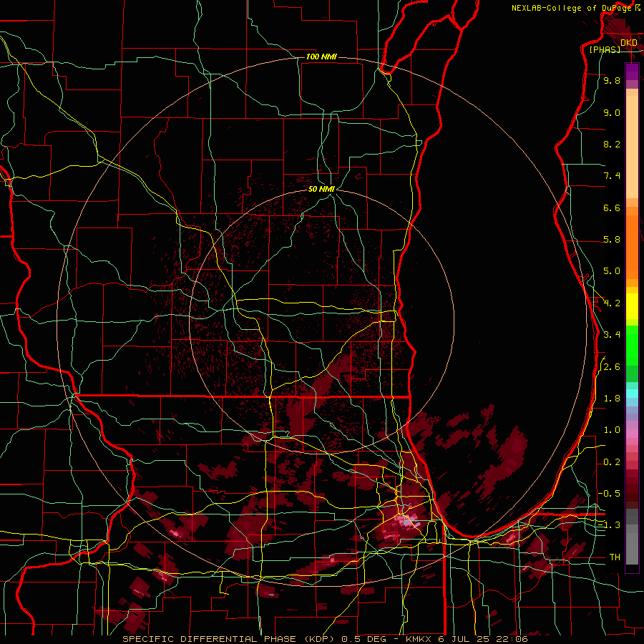Click the '6 JUL 25 22:06' timestamp
644x644 pixels.
(x=483, y=639)
